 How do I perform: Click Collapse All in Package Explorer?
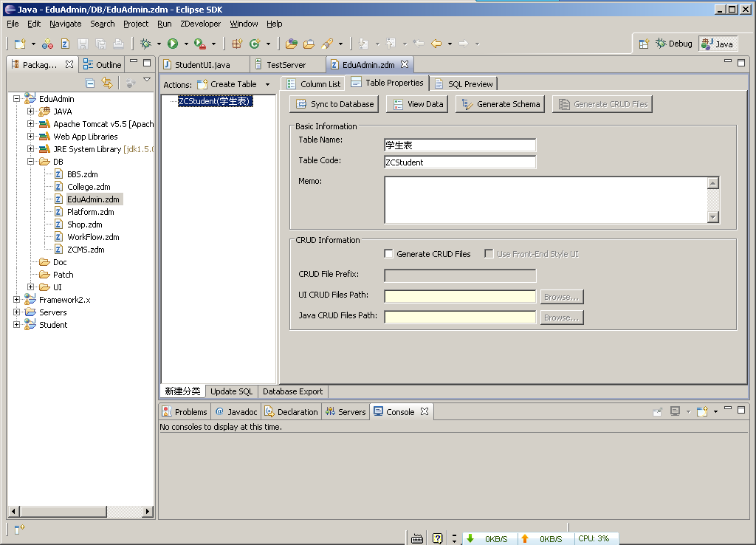[x=90, y=83]
